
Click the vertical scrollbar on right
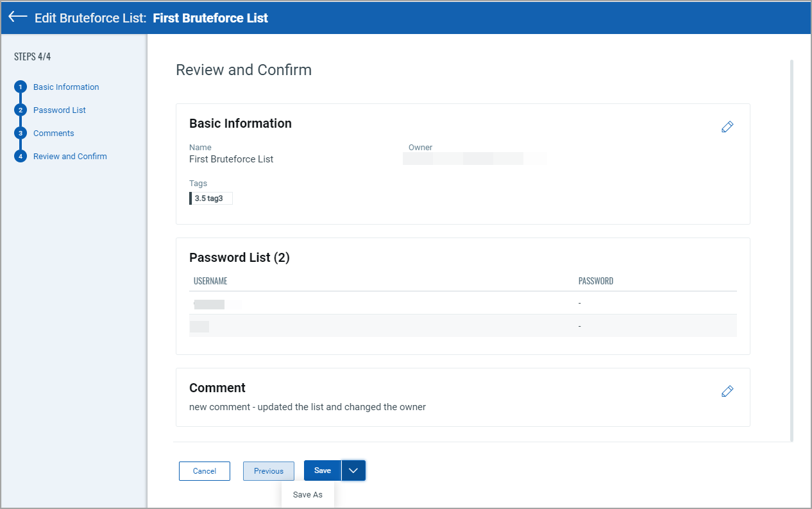pyautogui.click(x=791, y=250)
